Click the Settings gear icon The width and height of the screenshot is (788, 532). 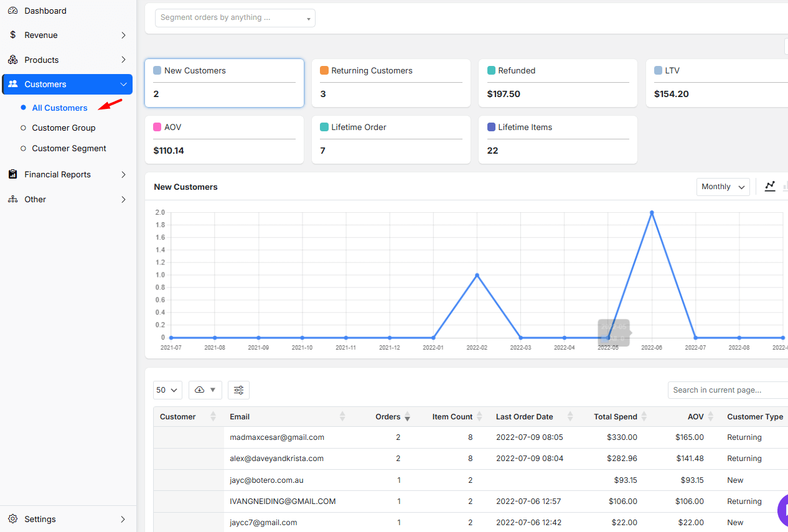pyautogui.click(x=12, y=519)
